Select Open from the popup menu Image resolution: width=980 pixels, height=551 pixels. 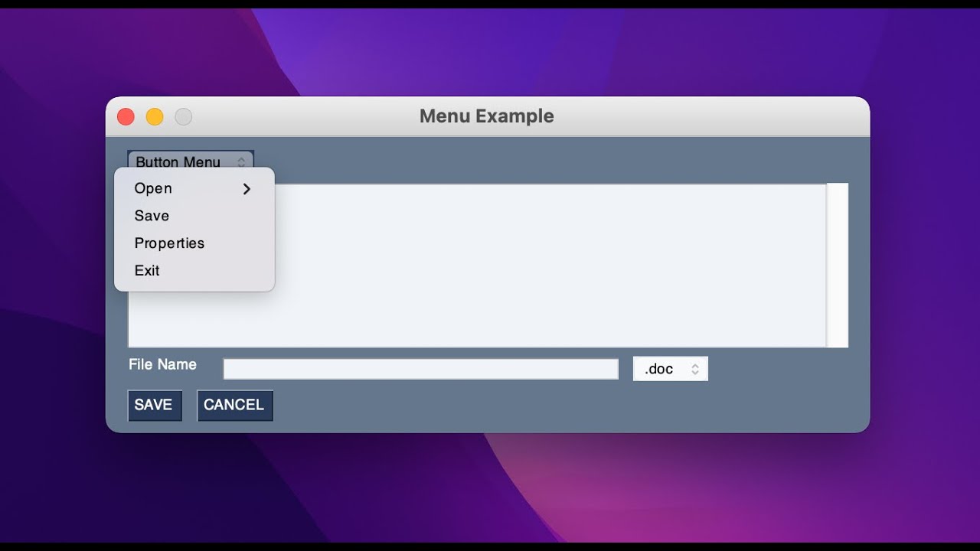pos(194,188)
